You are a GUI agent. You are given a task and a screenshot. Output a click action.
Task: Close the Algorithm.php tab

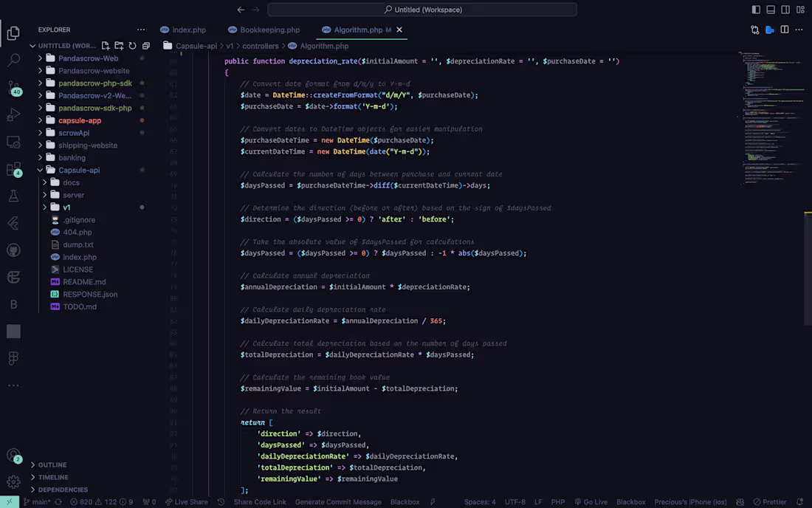click(399, 30)
